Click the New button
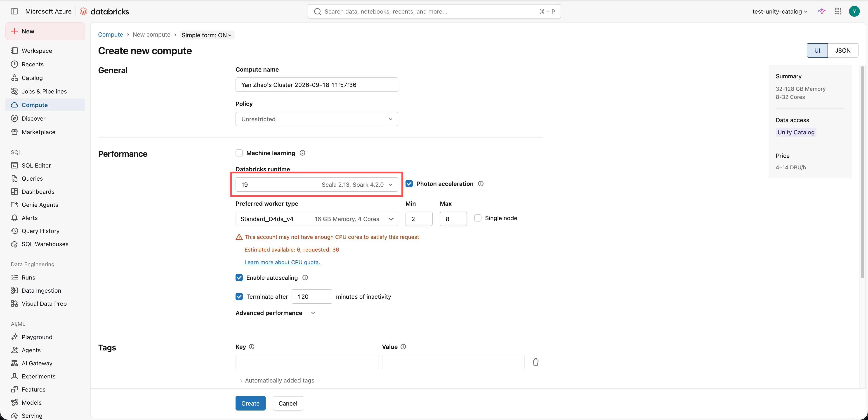This screenshot has width=868, height=420. (x=45, y=31)
